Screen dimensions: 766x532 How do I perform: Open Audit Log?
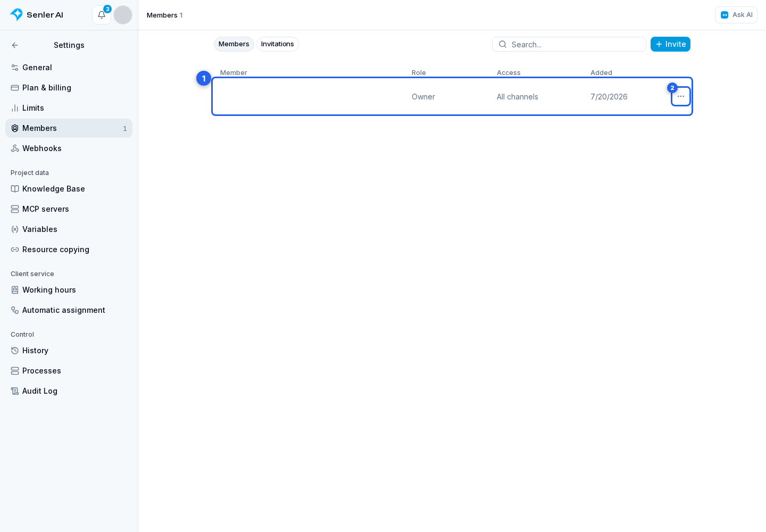69,391
